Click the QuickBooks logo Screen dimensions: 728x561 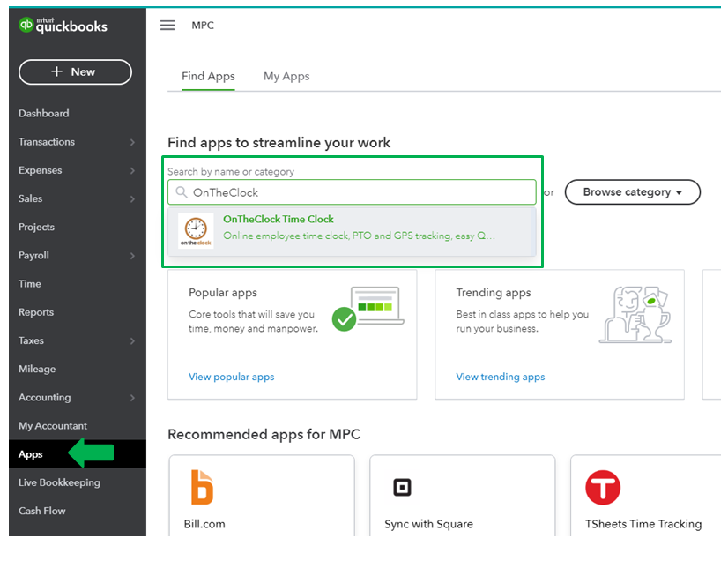(63, 25)
